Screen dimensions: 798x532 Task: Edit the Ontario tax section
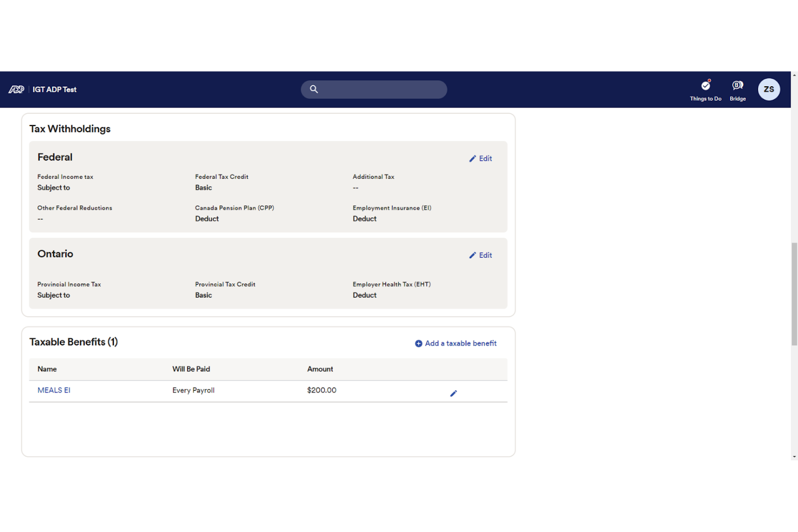(485, 255)
